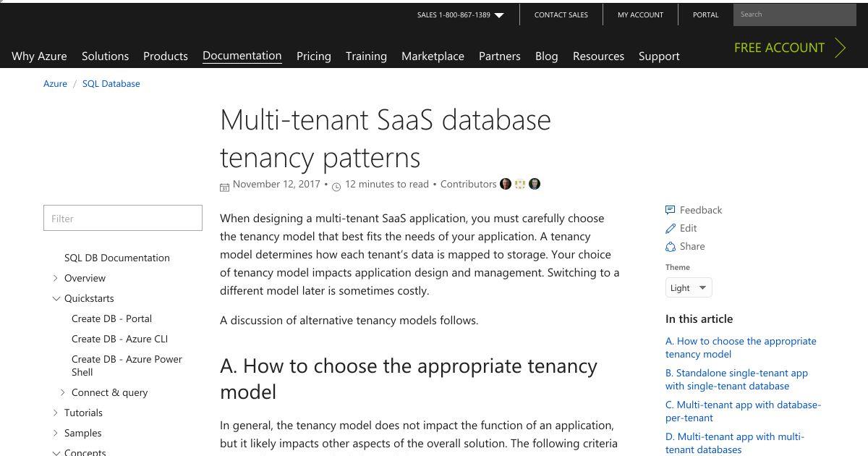Focus the top Search field
The image size is (868, 456).
(795, 14)
